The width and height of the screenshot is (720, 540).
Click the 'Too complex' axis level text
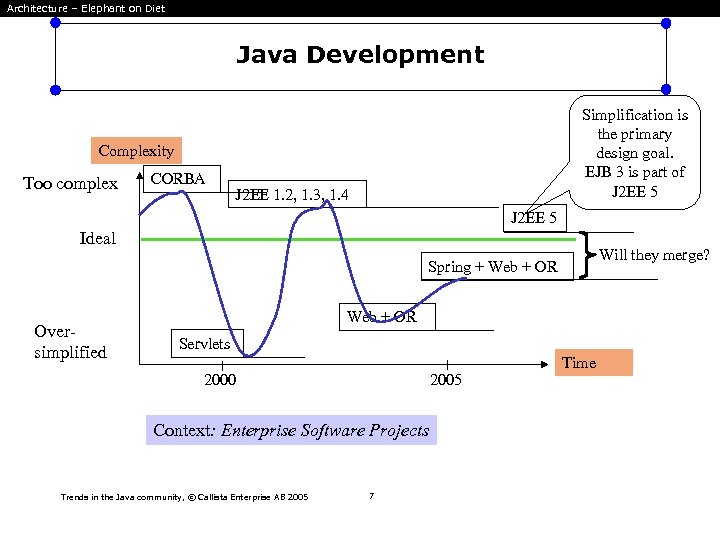(x=70, y=183)
